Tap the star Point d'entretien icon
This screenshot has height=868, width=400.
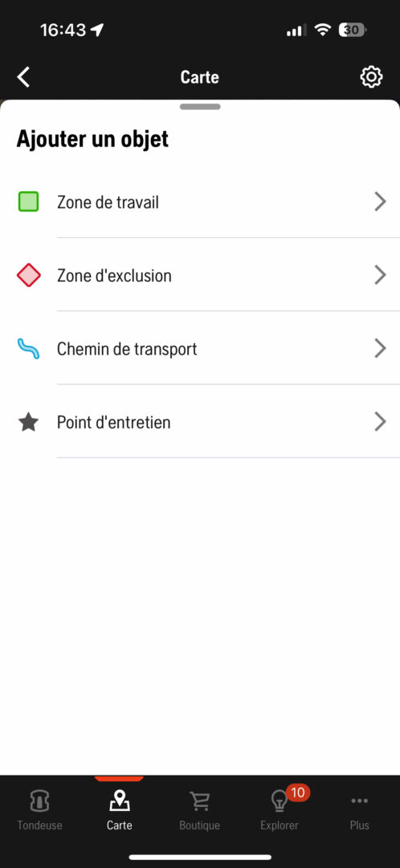click(28, 423)
